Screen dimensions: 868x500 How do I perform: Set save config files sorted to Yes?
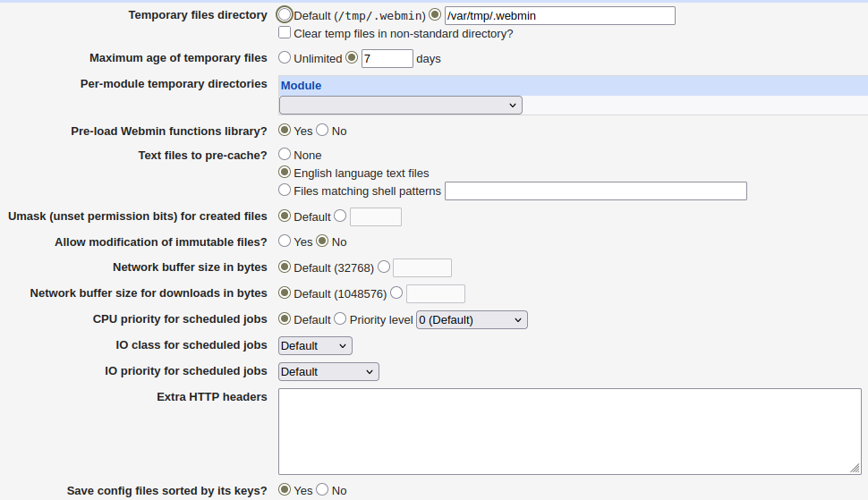pyautogui.click(x=285, y=489)
